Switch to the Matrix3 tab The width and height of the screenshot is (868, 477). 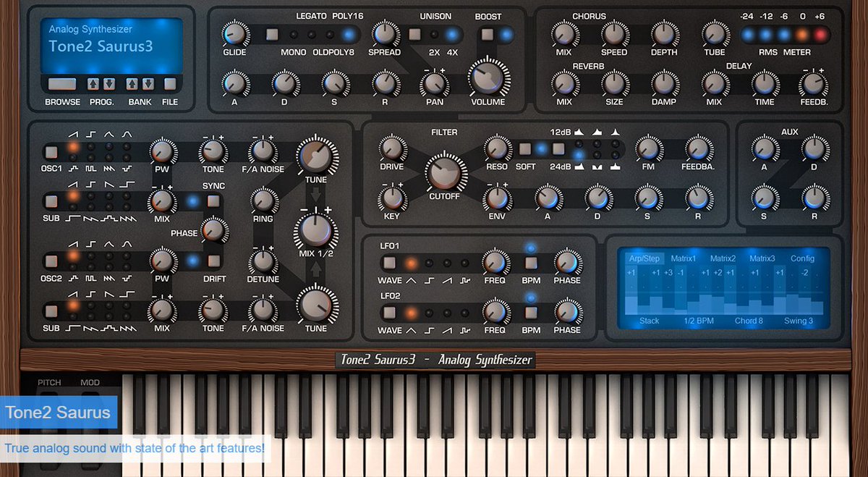coord(762,258)
